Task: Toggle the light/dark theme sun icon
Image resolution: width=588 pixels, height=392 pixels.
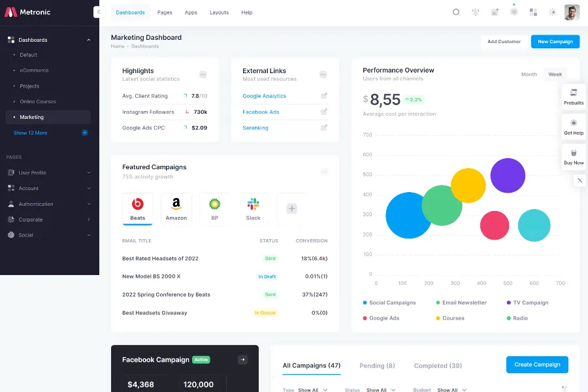Action: click(553, 12)
